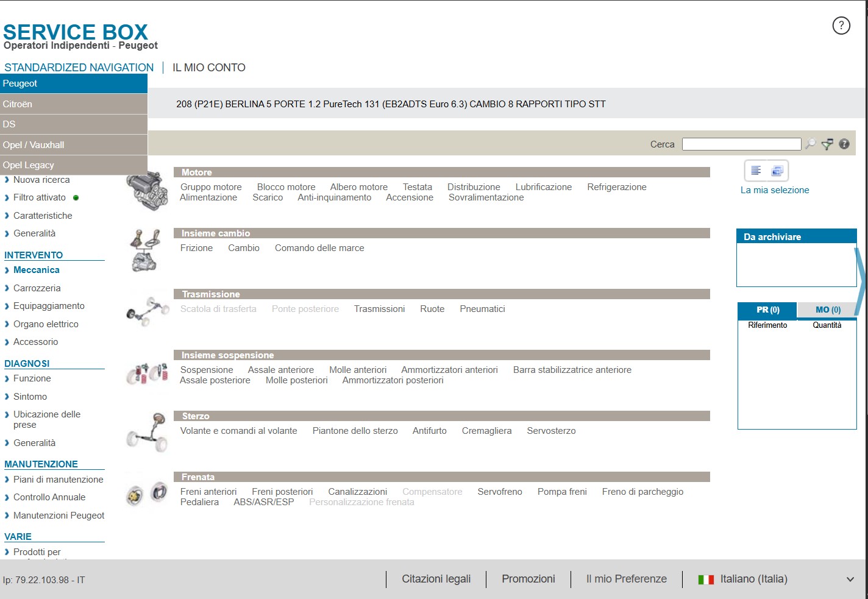The height and width of the screenshot is (599, 868).
Task: Click the Italian flag icon
Action: [x=706, y=580]
